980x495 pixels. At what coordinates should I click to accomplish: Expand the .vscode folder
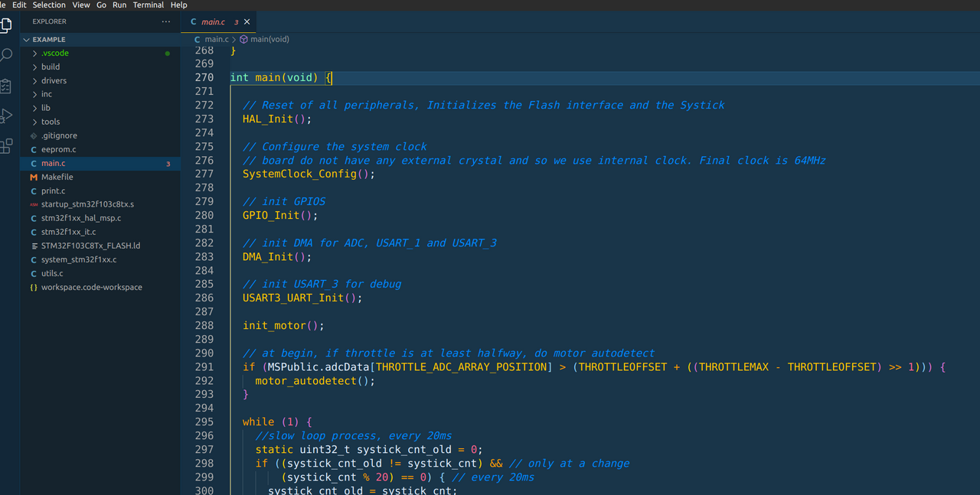tap(54, 53)
